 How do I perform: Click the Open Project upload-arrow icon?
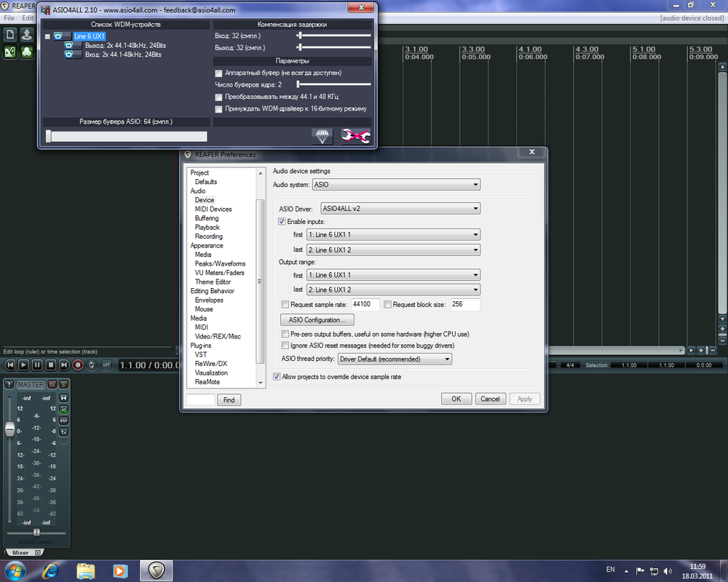click(27, 35)
